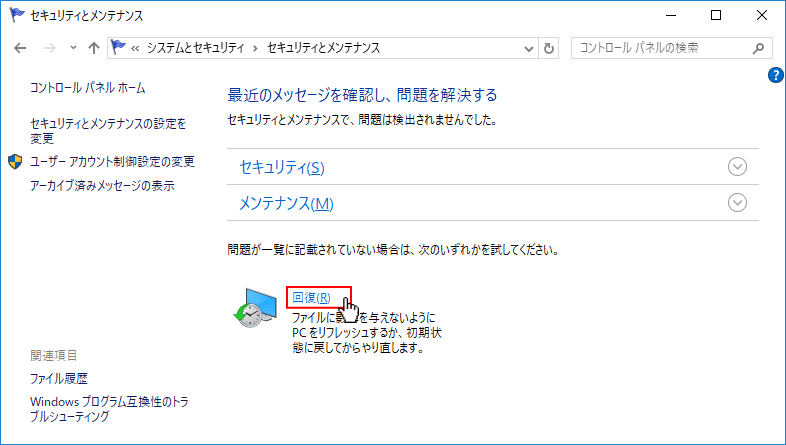This screenshot has height=445, width=786.
Task: Expand the メンテナンス(M) section chevron
Action: pyautogui.click(x=737, y=202)
